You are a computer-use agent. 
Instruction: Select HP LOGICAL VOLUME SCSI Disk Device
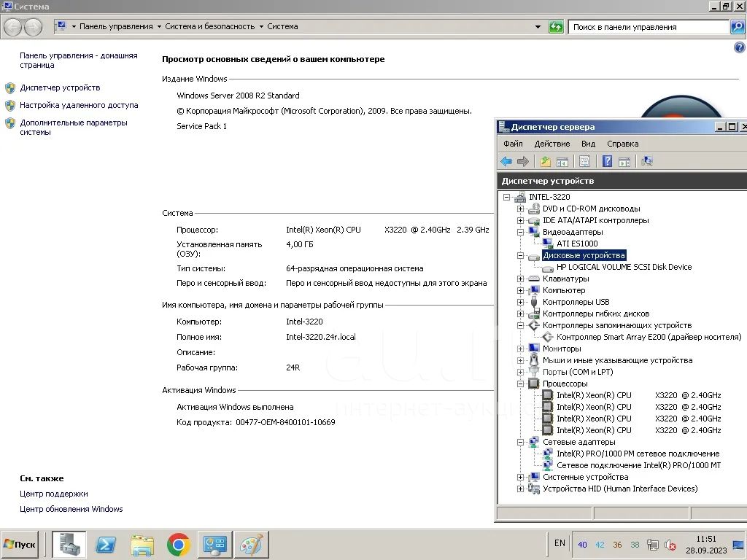(624, 267)
